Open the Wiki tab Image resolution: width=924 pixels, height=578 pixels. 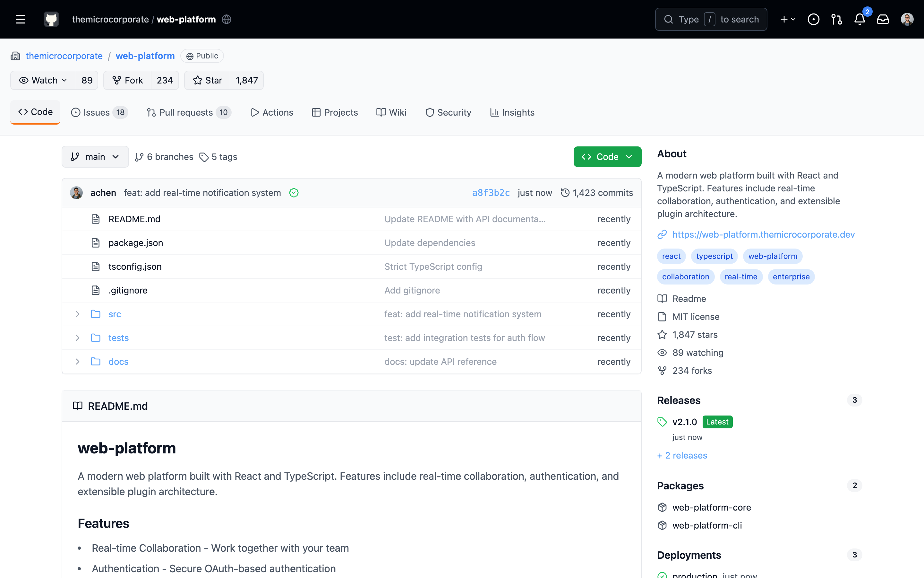coord(391,112)
